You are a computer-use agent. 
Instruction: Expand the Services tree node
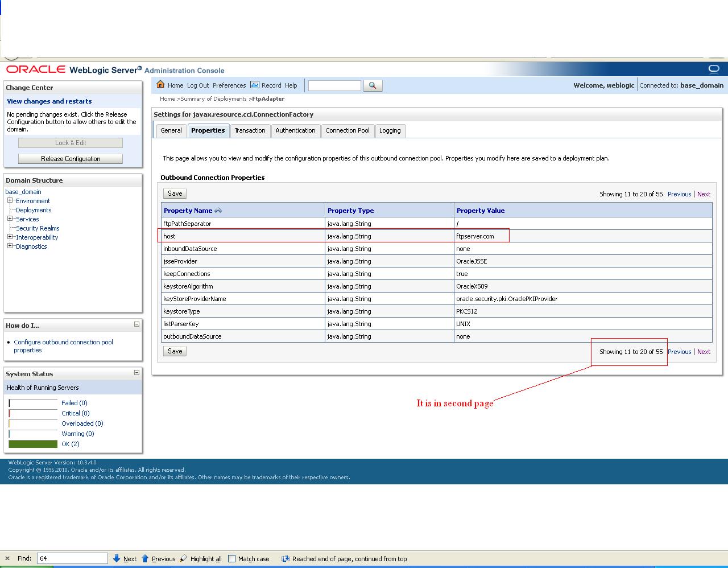click(x=10, y=219)
